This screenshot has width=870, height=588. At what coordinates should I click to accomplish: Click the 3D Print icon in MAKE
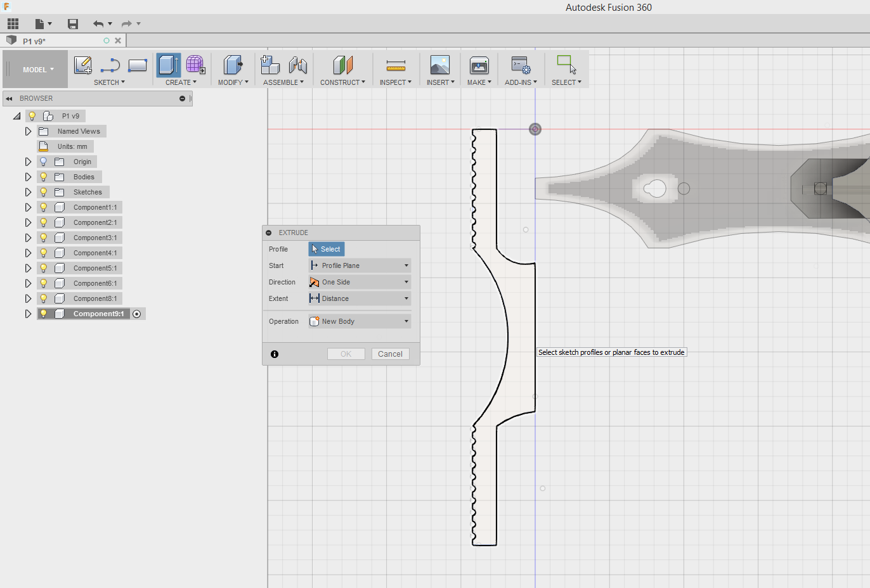pyautogui.click(x=479, y=65)
